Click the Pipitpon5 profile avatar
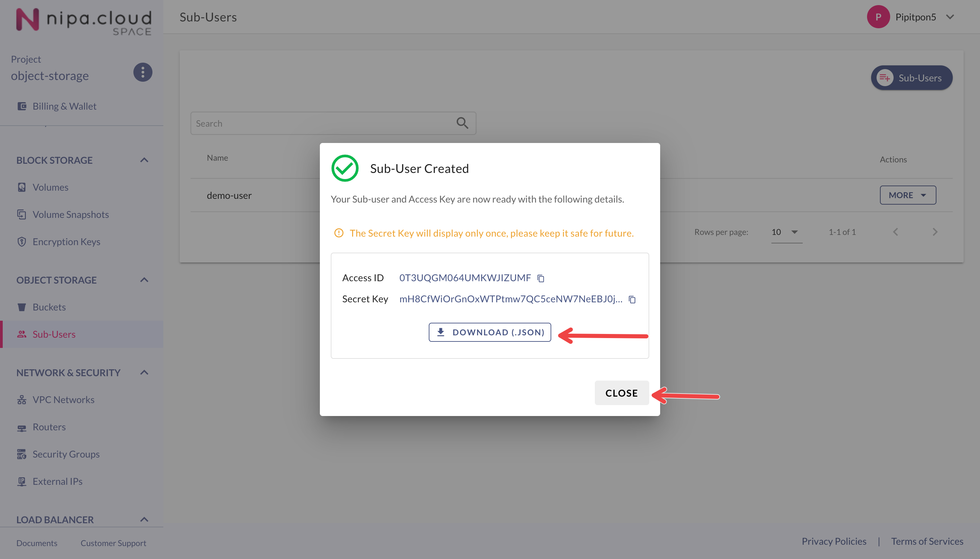Image resolution: width=980 pixels, height=559 pixels. (x=878, y=17)
